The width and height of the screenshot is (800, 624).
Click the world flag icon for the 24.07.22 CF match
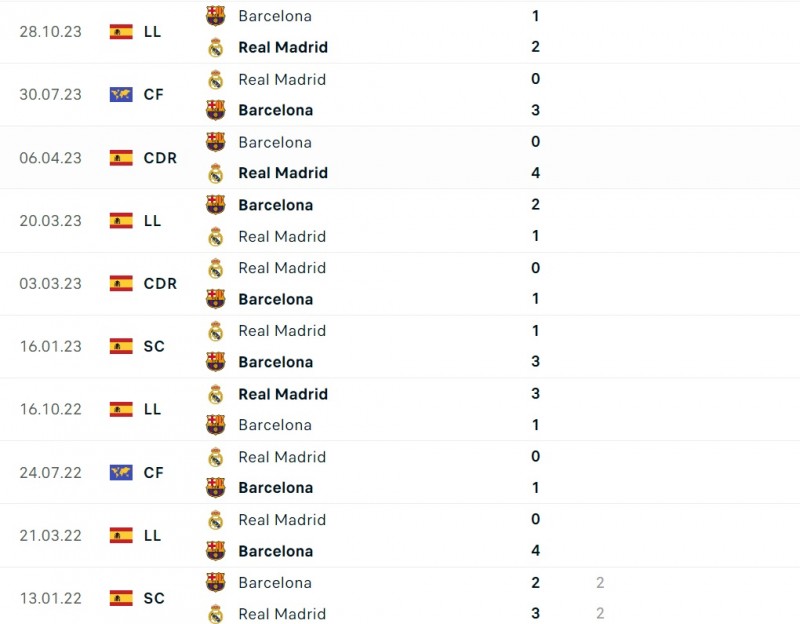click(x=121, y=472)
